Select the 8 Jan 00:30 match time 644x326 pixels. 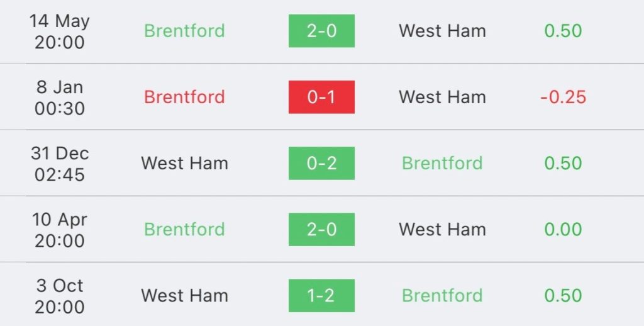click(60, 98)
